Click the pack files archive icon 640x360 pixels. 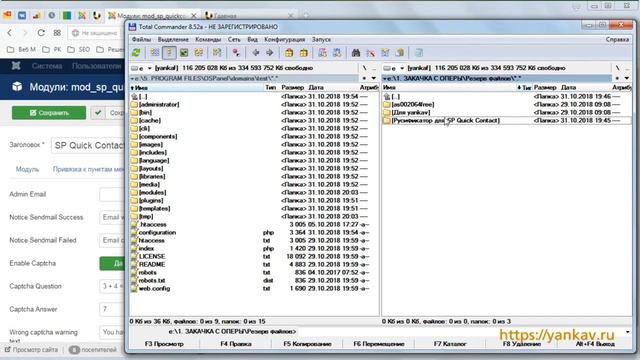(x=289, y=53)
